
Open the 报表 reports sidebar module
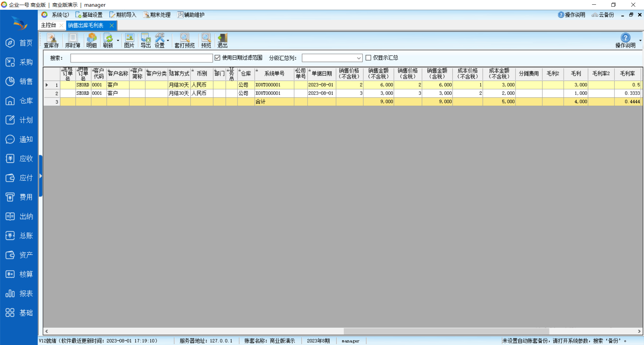coord(19,294)
